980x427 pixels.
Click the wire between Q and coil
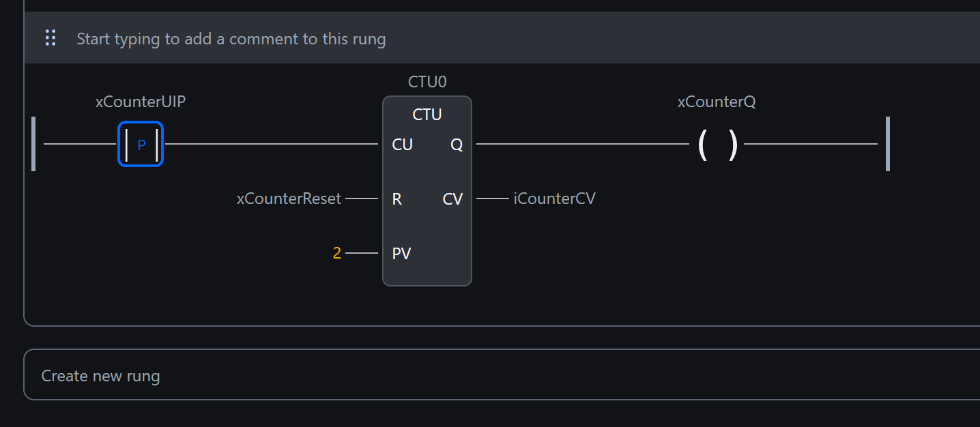point(580,144)
